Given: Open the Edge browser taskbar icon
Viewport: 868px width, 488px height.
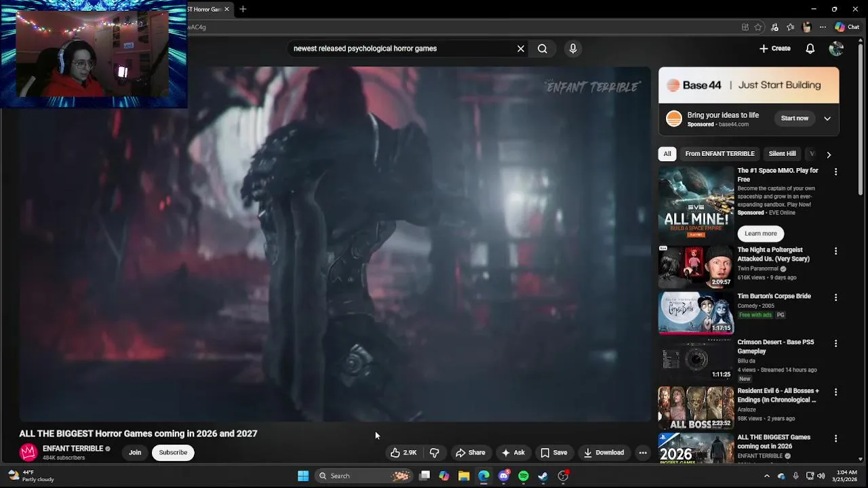Looking at the screenshot, I should coord(484,476).
